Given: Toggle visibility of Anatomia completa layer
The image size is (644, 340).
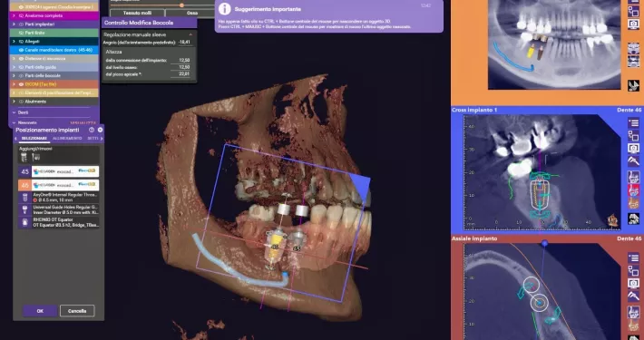Looking at the screenshot, I should (22, 15).
